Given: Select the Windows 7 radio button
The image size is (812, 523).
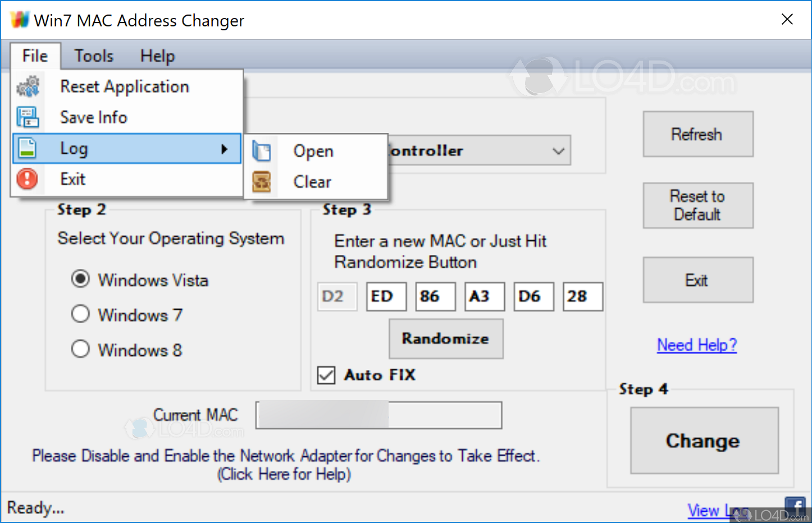Looking at the screenshot, I should click(x=80, y=314).
